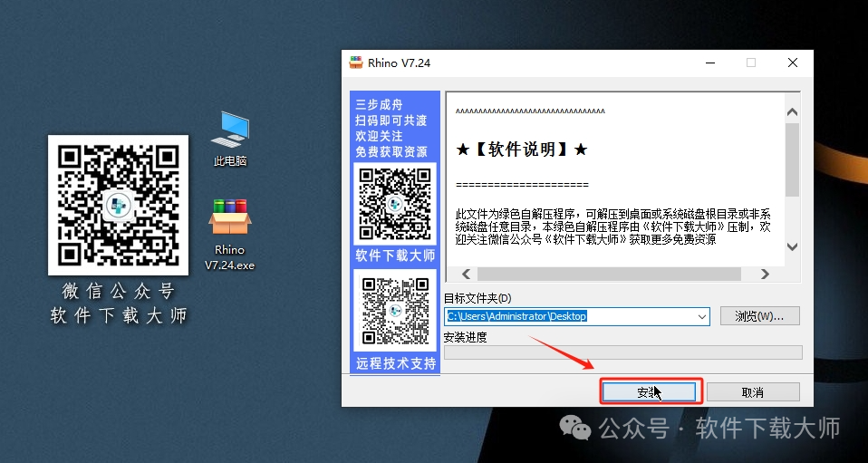Select the Rhino V7.24.exe desktop icon
Viewport: 868px width, 463px height.
point(230,235)
